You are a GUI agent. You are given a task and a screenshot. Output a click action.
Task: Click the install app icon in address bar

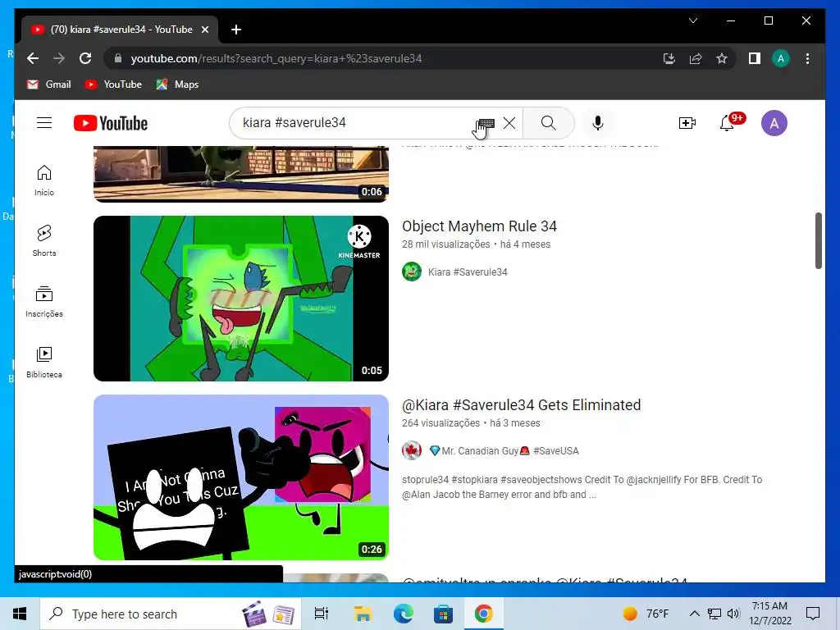coord(669,58)
